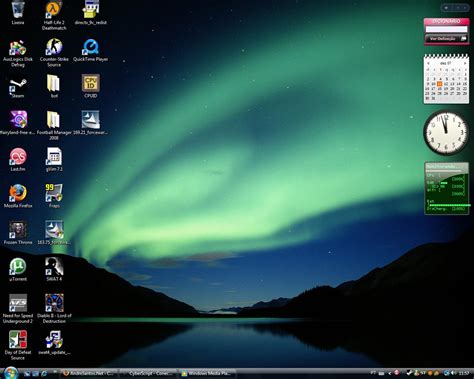Open the directx_9c_redist file icon
This screenshot has height=379, width=474.
[90, 13]
